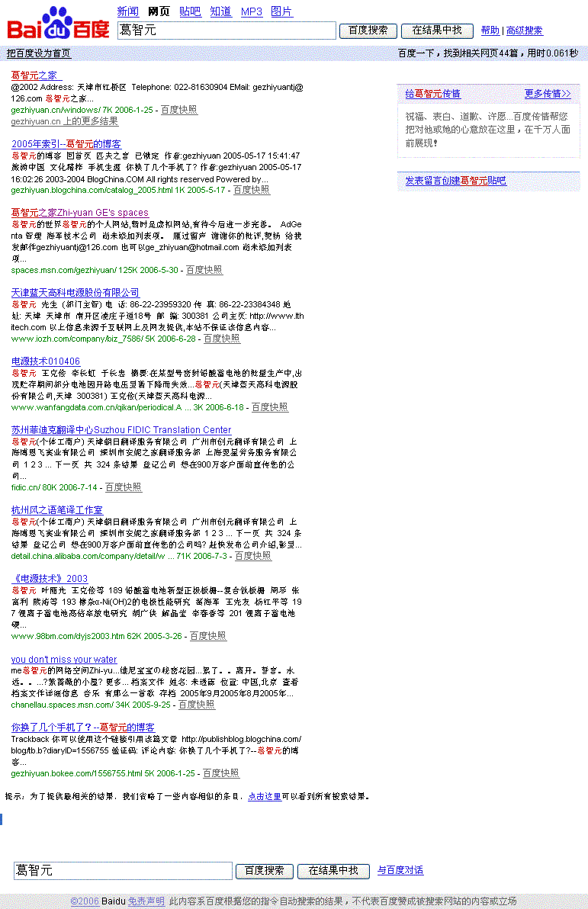Open 《电源技术》2003 result

[50, 579]
